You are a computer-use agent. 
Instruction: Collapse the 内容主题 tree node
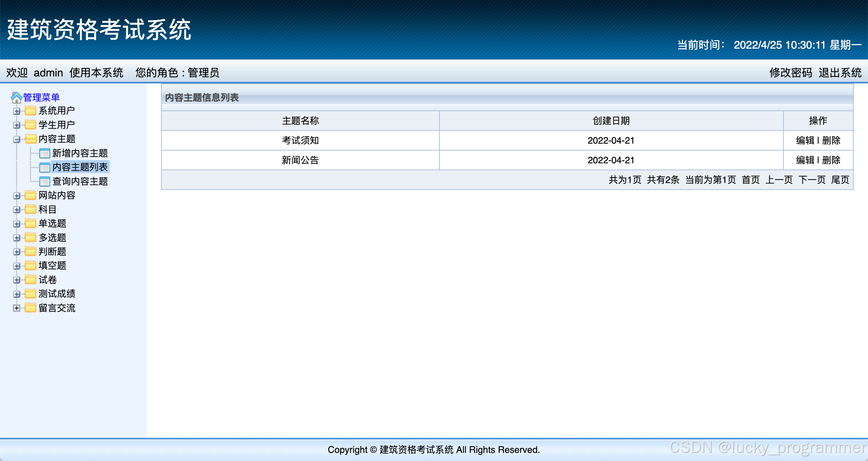(x=17, y=139)
